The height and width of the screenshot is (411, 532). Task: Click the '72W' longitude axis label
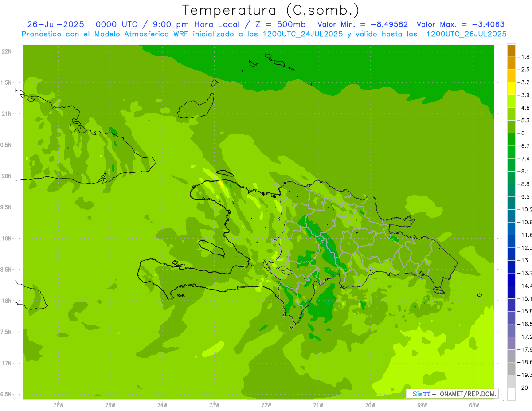pos(266,405)
